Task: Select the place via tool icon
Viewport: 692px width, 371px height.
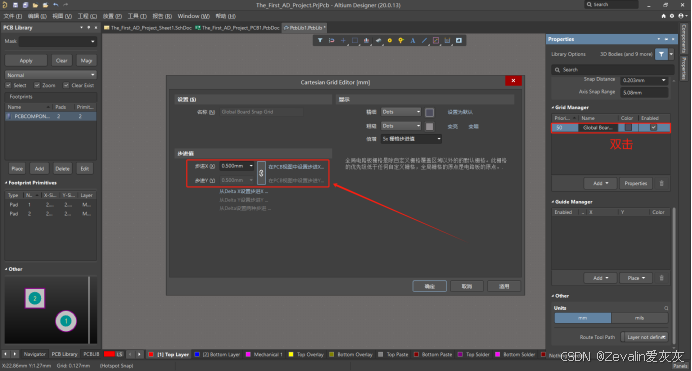Action: point(401,40)
